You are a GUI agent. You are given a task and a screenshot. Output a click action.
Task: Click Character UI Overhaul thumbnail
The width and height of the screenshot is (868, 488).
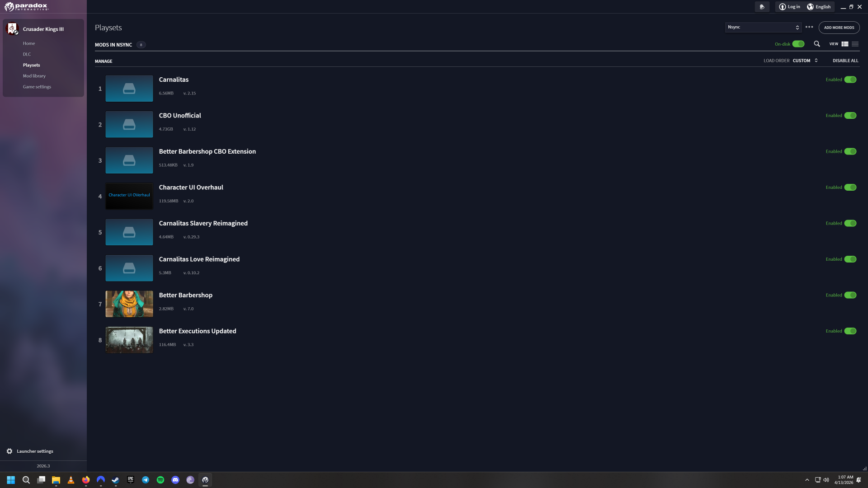(129, 196)
